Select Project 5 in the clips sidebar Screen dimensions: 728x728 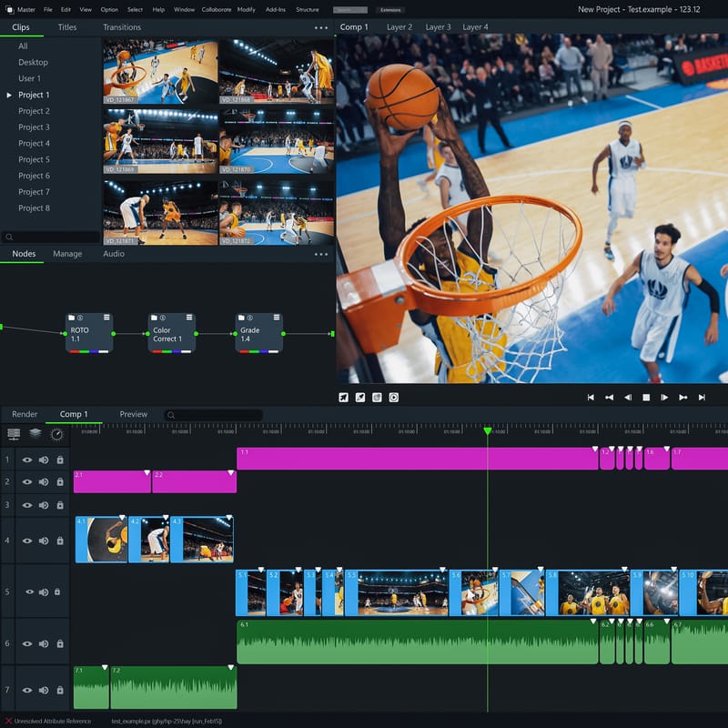[36, 159]
